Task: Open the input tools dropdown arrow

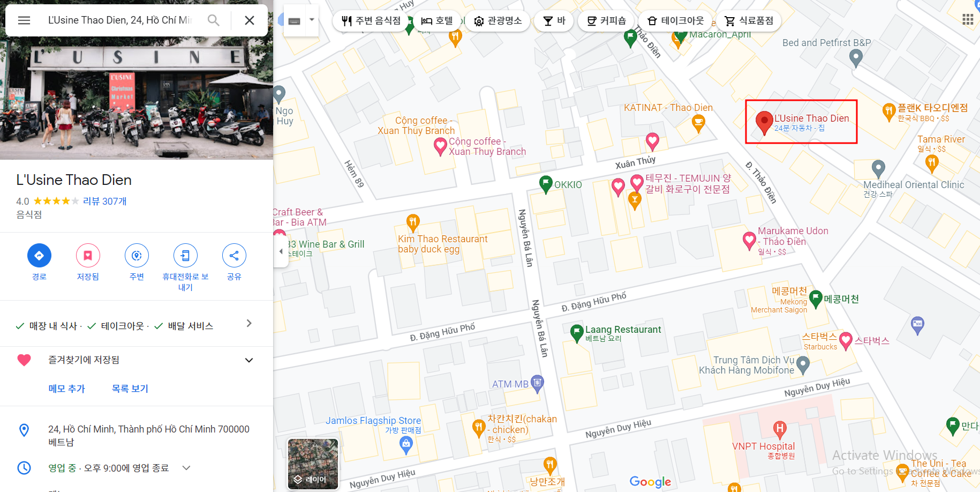Action: (312, 20)
